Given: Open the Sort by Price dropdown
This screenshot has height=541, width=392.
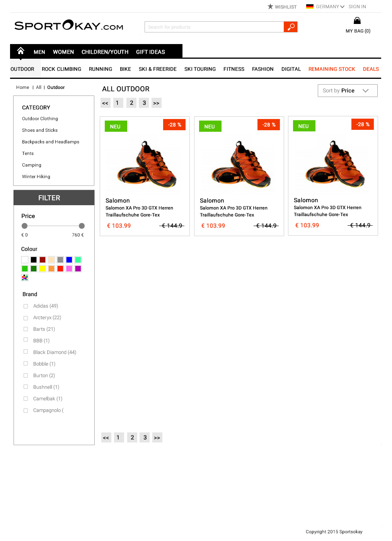Looking at the screenshot, I should tap(348, 90).
